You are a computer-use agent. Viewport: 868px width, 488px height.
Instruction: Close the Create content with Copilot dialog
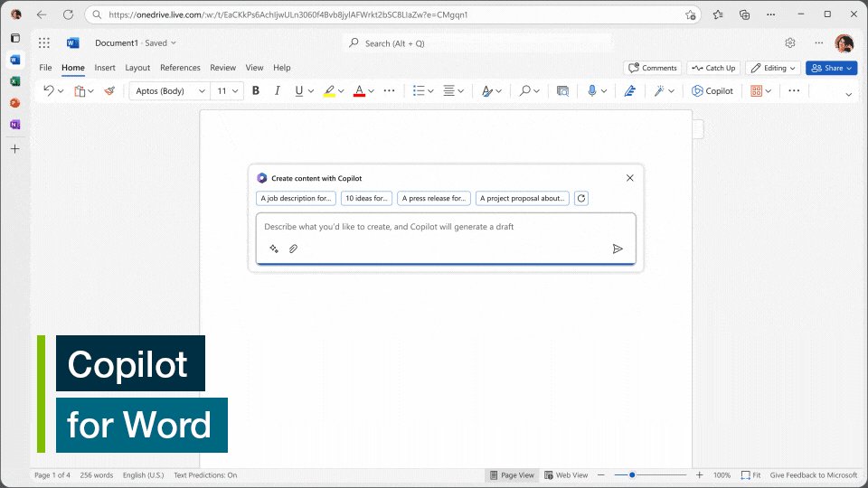630,178
